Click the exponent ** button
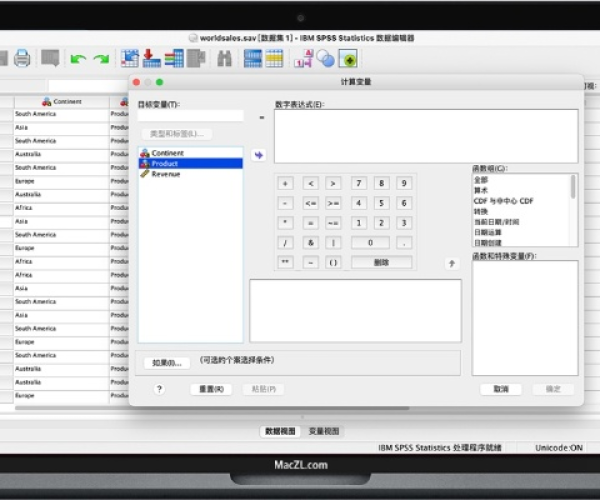Screen dimensions: 600x500 coord(285,262)
